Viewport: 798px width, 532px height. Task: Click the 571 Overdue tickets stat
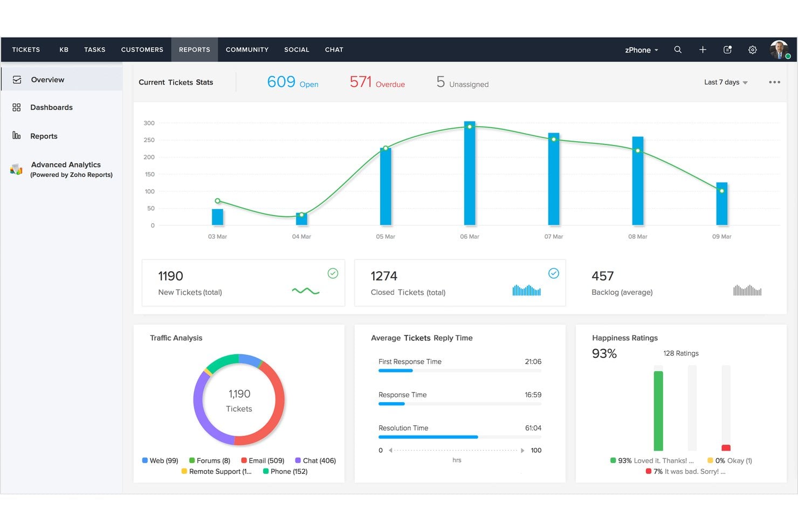(377, 82)
